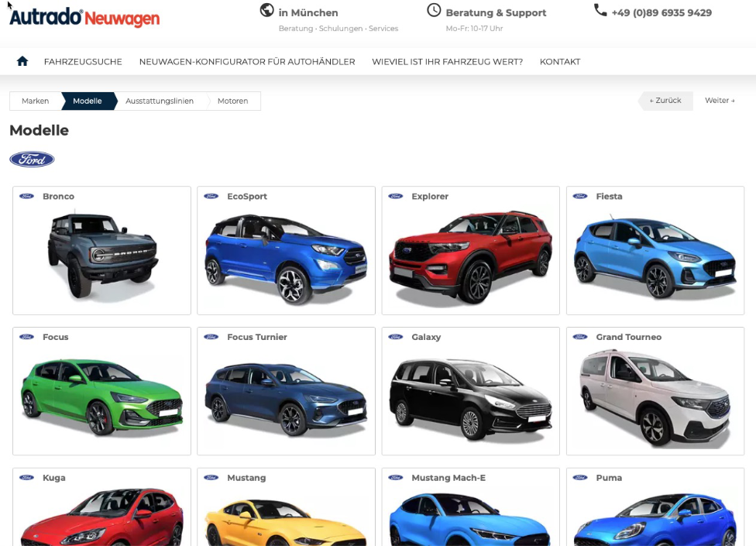Screen dimensions: 756x546
Task: Click the globe icon beside in München
Action: pos(266,10)
